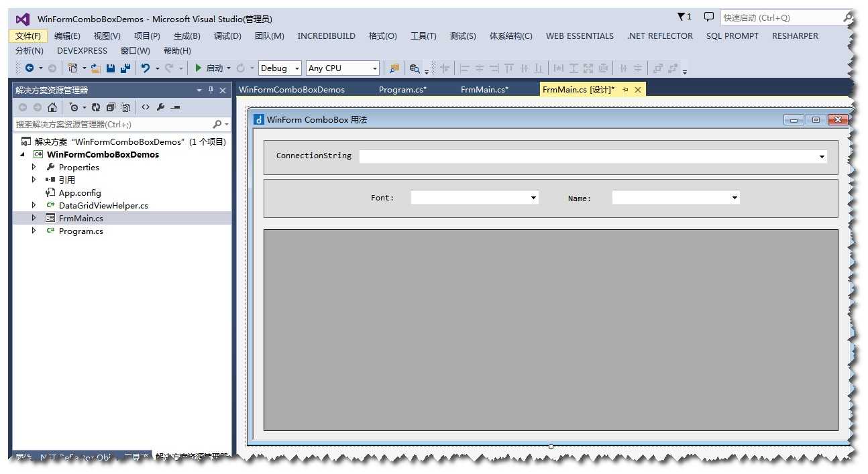Open the Name combo box dropdown
Image resolution: width=868 pixels, height=474 pixels.
pyautogui.click(x=735, y=198)
